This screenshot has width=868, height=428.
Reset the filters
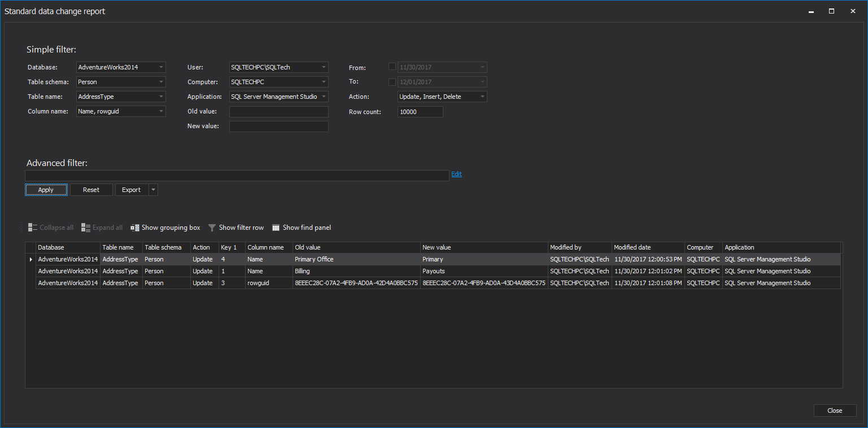point(91,190)
